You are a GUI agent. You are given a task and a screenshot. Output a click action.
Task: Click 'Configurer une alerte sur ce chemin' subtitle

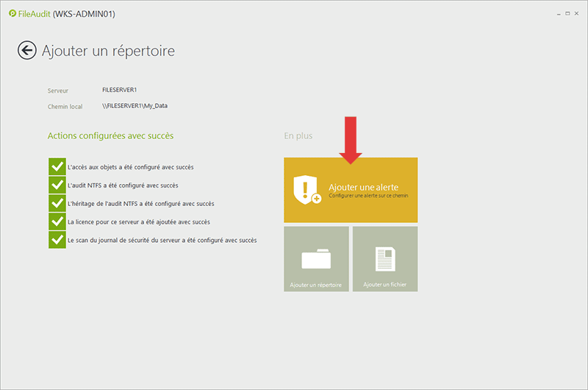[x=367, y=196]
